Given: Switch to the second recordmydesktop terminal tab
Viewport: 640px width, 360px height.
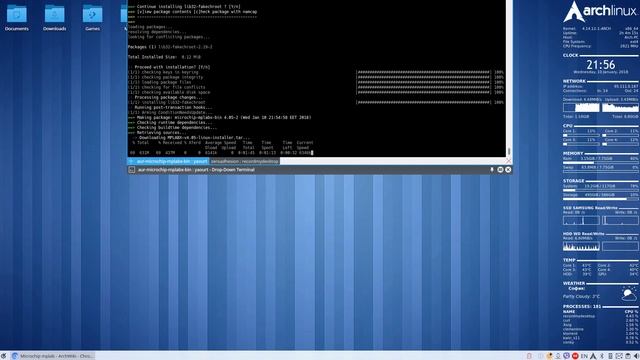Looking at the screenshot, I should pyautogui.click(x=244, y=161).
